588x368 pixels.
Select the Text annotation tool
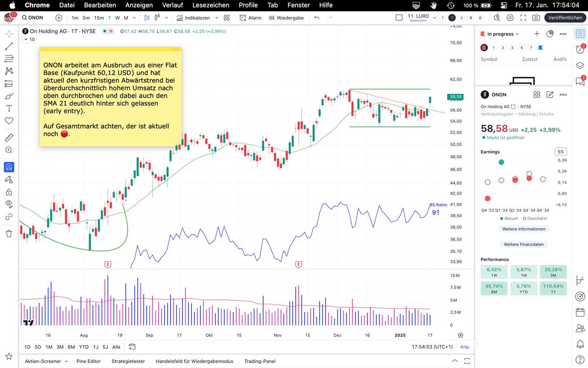[9, 109]
